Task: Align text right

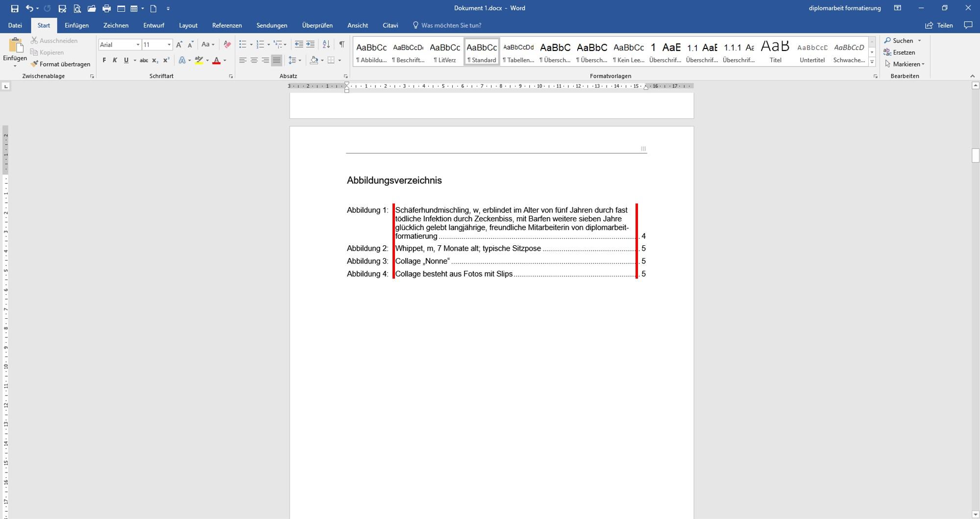Action: [x=265, y=60]
